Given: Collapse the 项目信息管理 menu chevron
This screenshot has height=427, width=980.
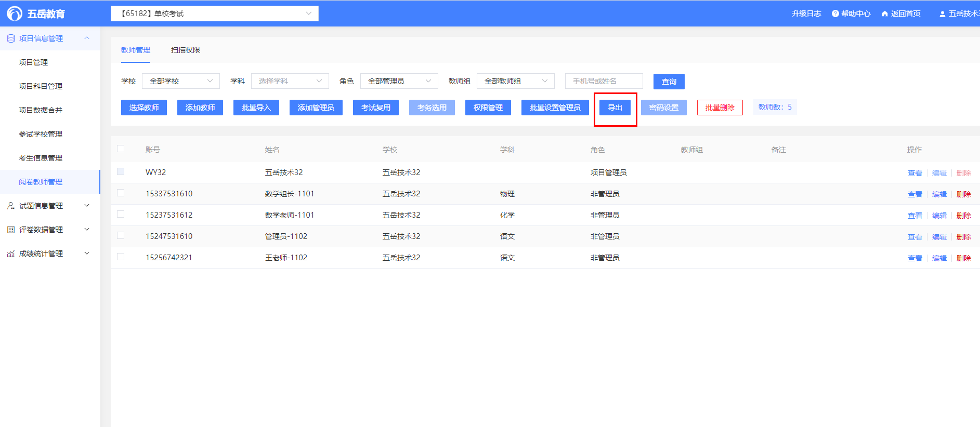Looking at the screenshot, I should [x=87, y=38].
